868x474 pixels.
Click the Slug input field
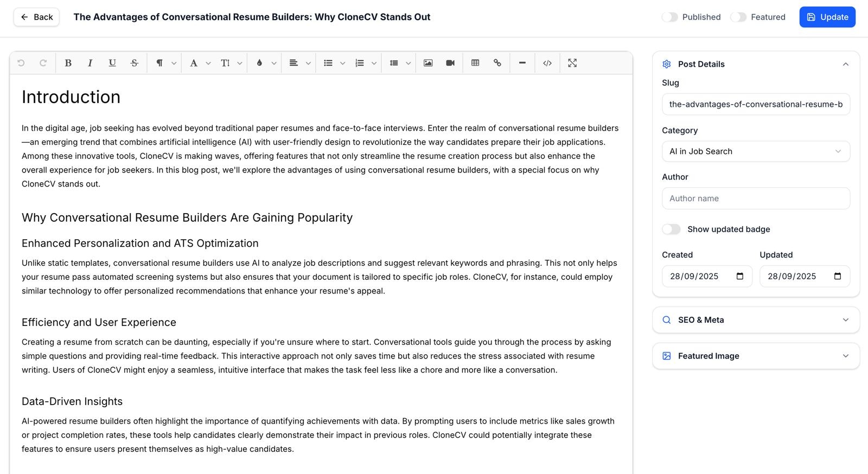(x=756, y=104)
